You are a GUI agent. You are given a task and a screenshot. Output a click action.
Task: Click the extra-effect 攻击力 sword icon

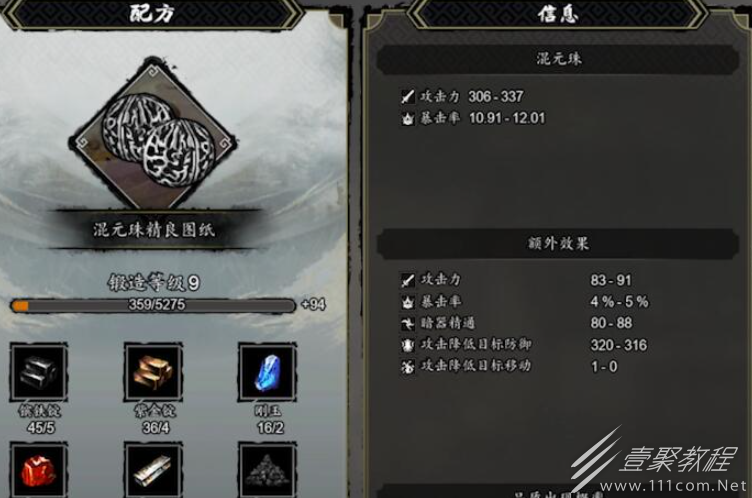click(x=408, y=280)
